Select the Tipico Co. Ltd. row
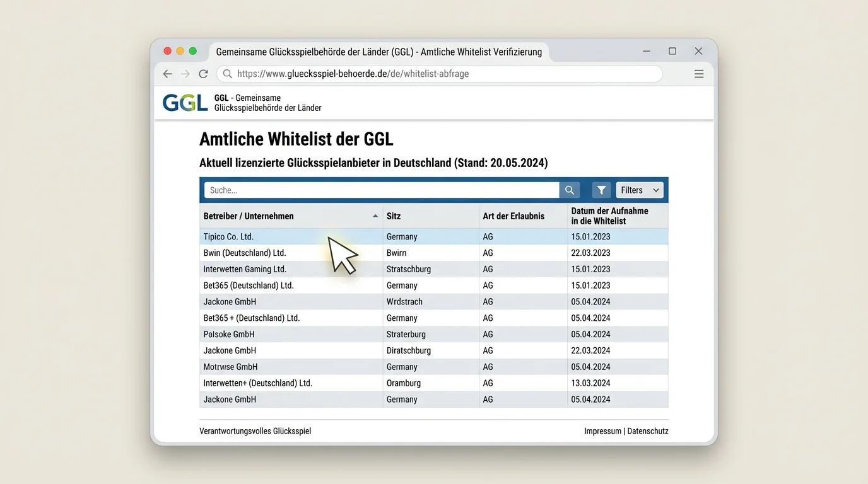868x484 pixels. pyautogui.click(x=434, y=237)
